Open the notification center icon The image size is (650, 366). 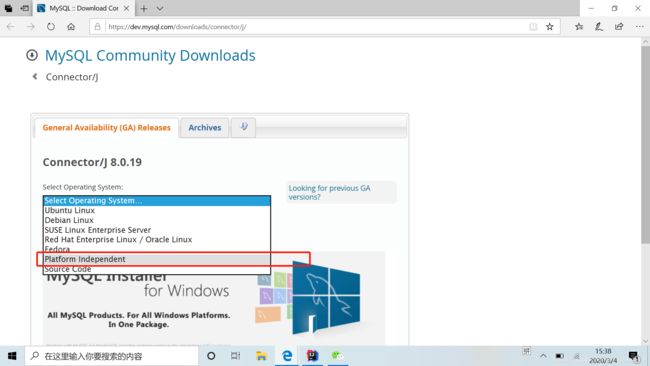(634, 356)
